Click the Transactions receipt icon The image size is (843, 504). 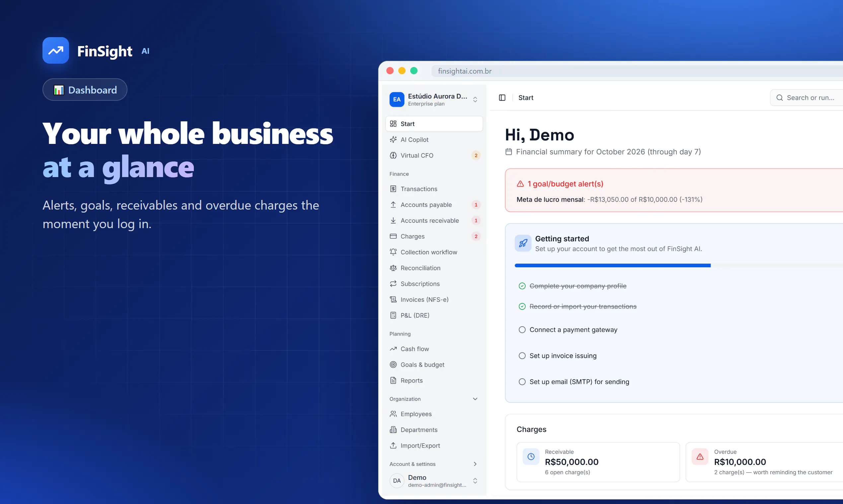pos(393,189)
